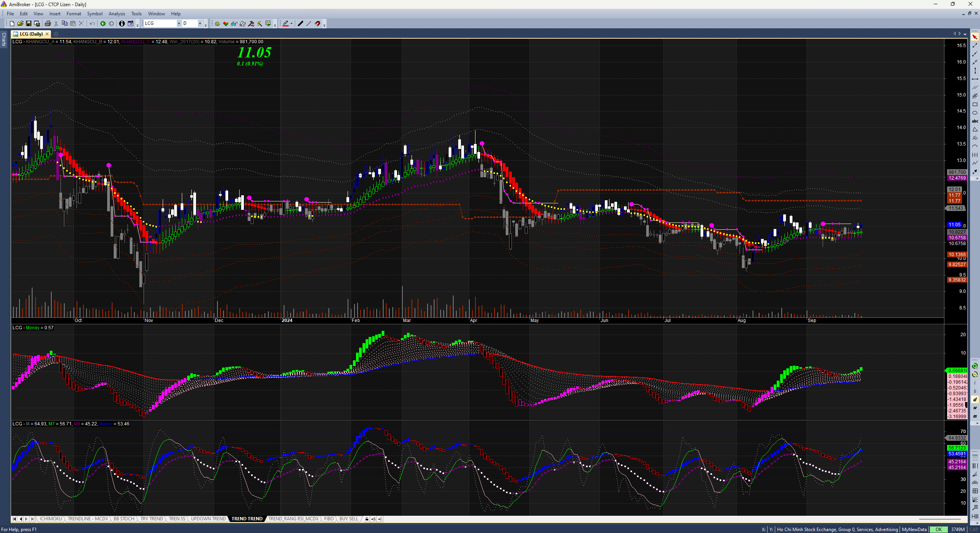Screen dimensions: 980x533
Task: Select the abc text tool
Action: (975, 121)
